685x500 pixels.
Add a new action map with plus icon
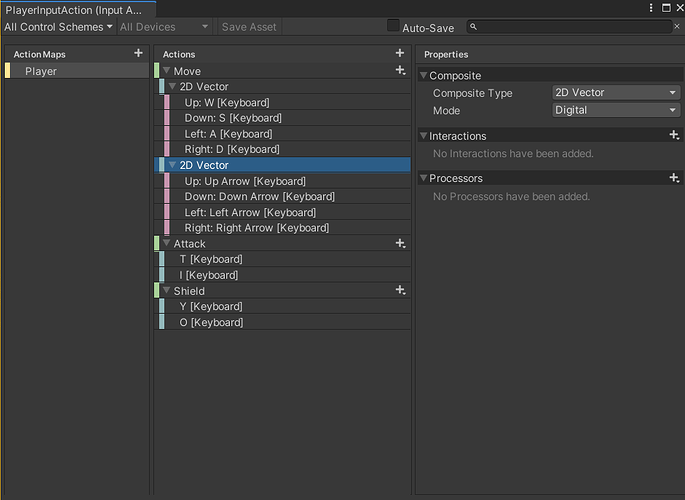click(138, 53)
